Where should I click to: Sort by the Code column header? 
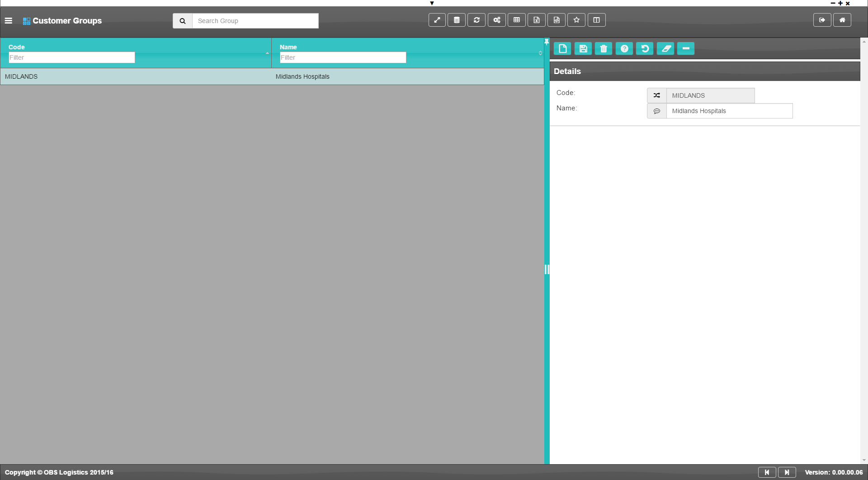[x=17, y=47]
